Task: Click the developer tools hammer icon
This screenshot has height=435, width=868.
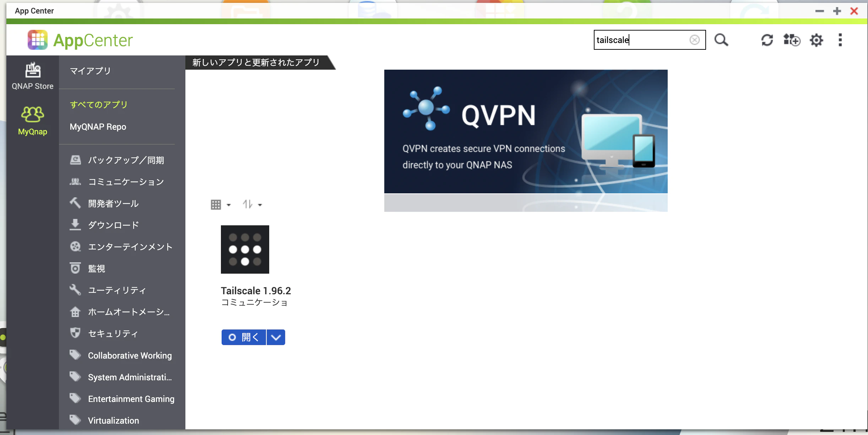Action: tap(75, 203)
